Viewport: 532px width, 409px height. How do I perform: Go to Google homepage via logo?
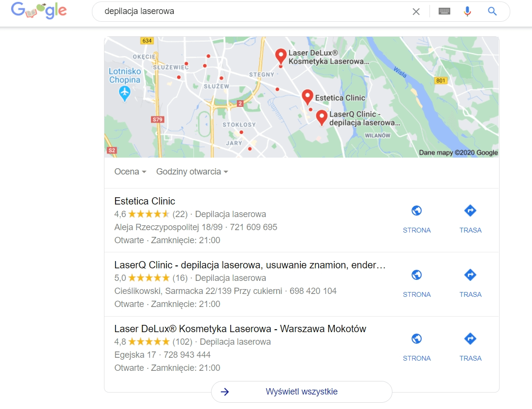pyautogui.click(x=39, y=11)
